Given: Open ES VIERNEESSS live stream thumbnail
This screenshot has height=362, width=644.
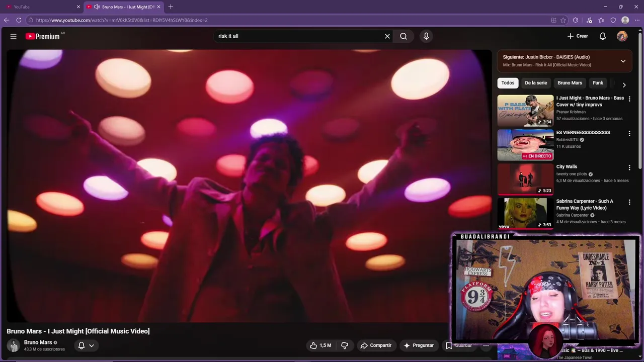Looking at the screenshot, I should 525,145.
